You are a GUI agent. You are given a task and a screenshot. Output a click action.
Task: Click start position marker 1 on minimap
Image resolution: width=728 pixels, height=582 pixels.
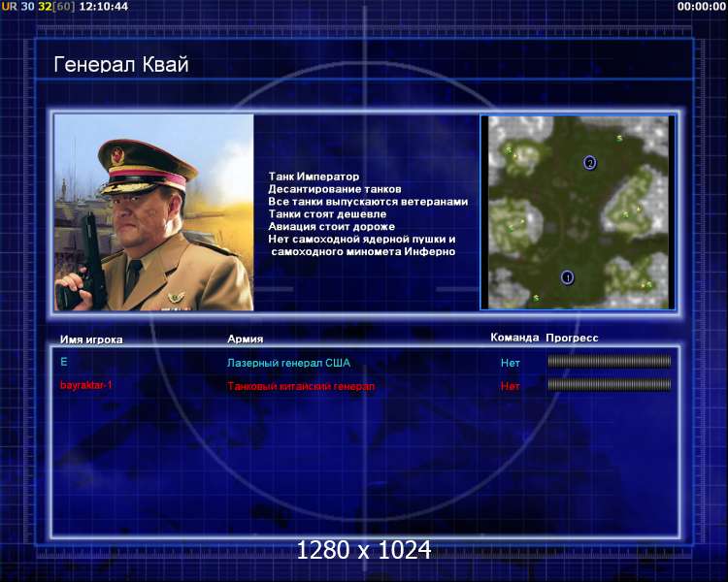tap(567, 277)
